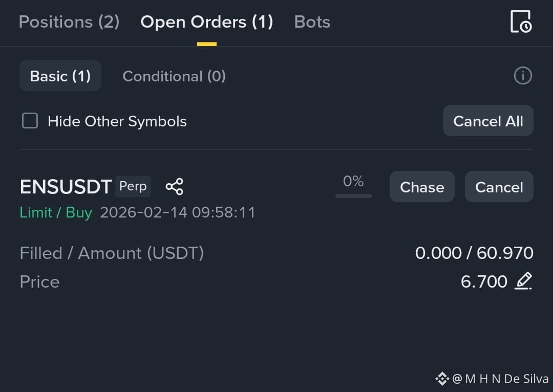Switch to the Positions (2) tab
The height and width of the screenshot is (392, 553).
(69, 22)
